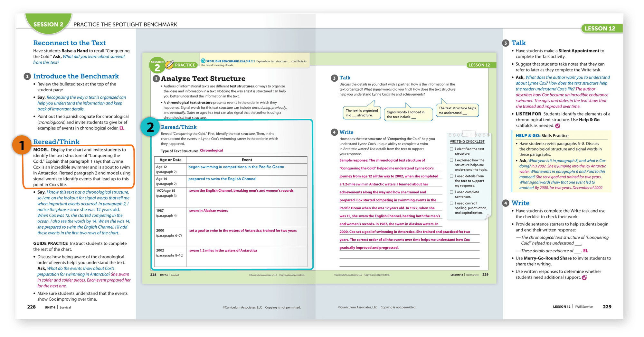The image size is (644, 337).
Task: Click 'Sample response' opening line
Action: pos(382,160)
